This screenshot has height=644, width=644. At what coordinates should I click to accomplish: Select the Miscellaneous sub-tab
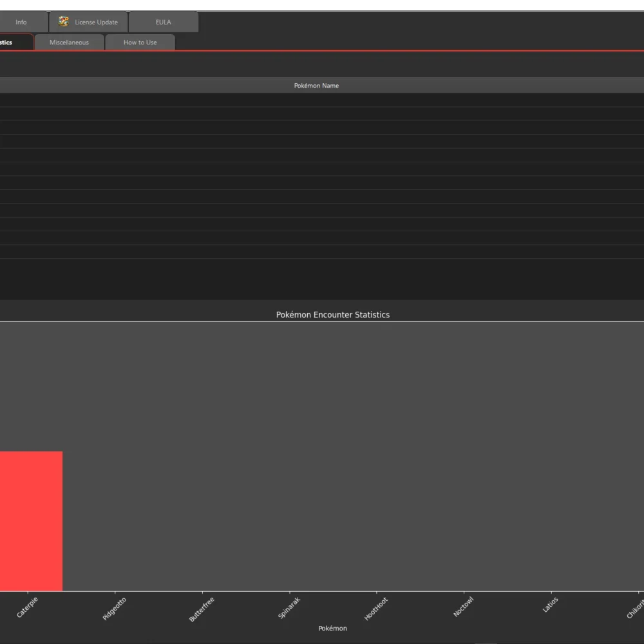[69, 43]
